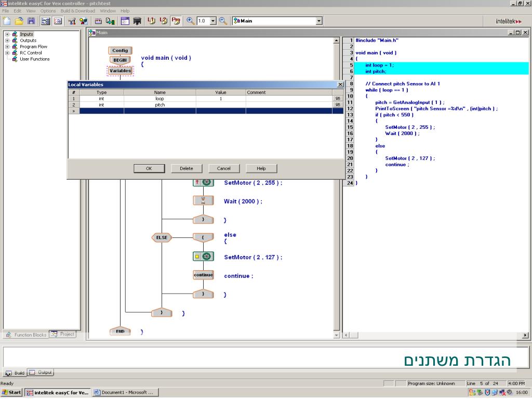Image resolution: width=532 pixels, height=399 pixels.
Task: Select the Variables block in the flowchart
Action: click(120, 71)
